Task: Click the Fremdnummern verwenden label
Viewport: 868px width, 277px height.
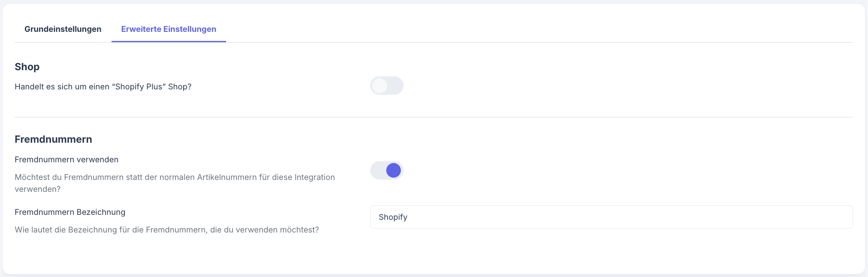Action: click(67, 160)
